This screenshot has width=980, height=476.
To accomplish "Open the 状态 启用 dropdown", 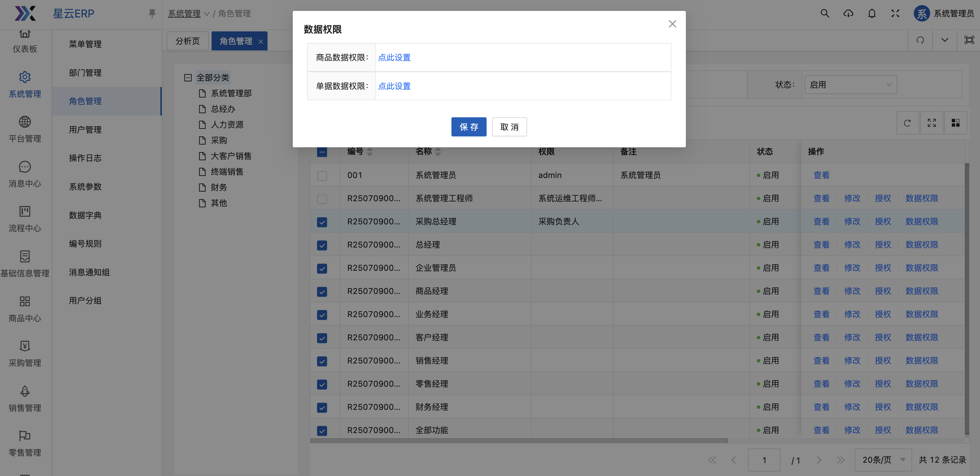I will click(x=850, y=85).
